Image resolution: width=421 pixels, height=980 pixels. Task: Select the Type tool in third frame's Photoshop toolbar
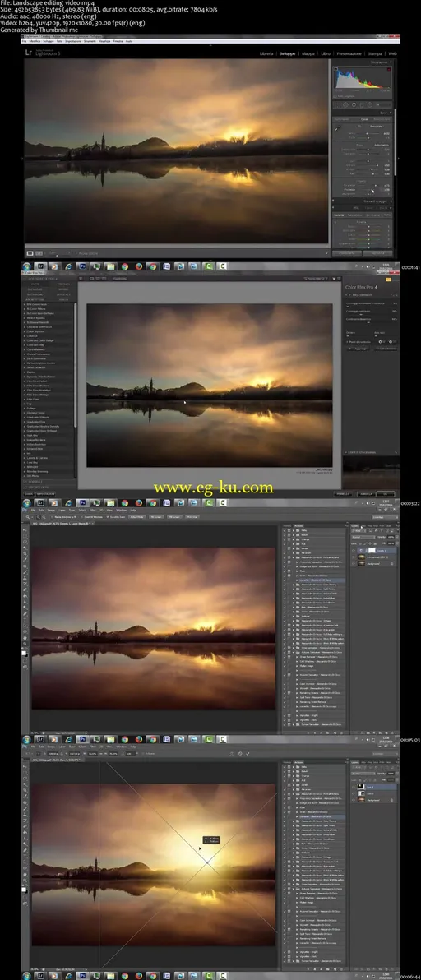click(25, 619)
